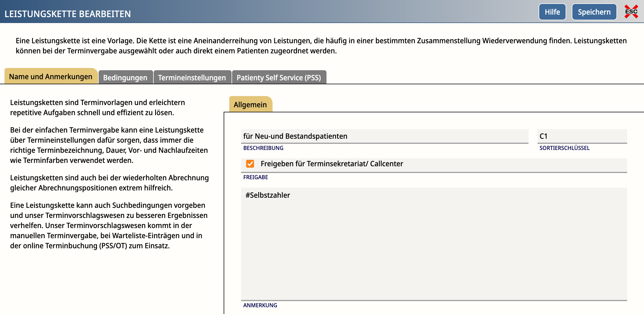The image size is (644, 314).
Task: Edit the Beschreibung field text
Action: pyautogui.click(x=384, y=136)
